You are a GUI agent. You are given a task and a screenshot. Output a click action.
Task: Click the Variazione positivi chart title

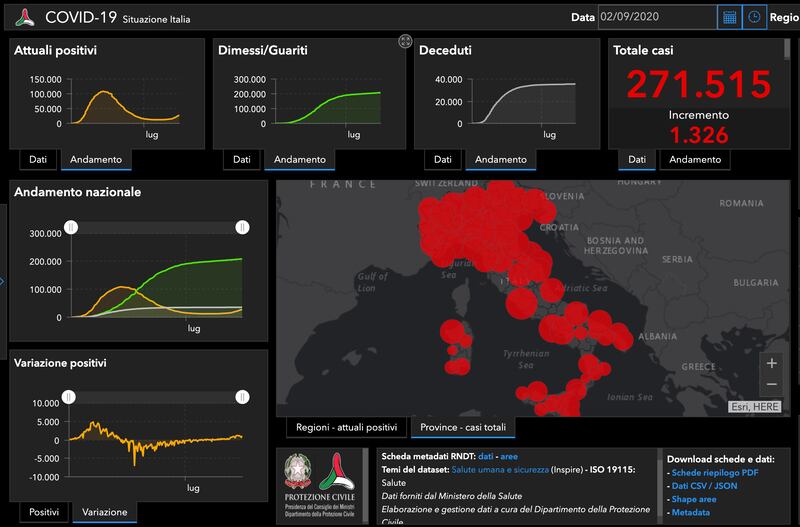click(60, 363)
